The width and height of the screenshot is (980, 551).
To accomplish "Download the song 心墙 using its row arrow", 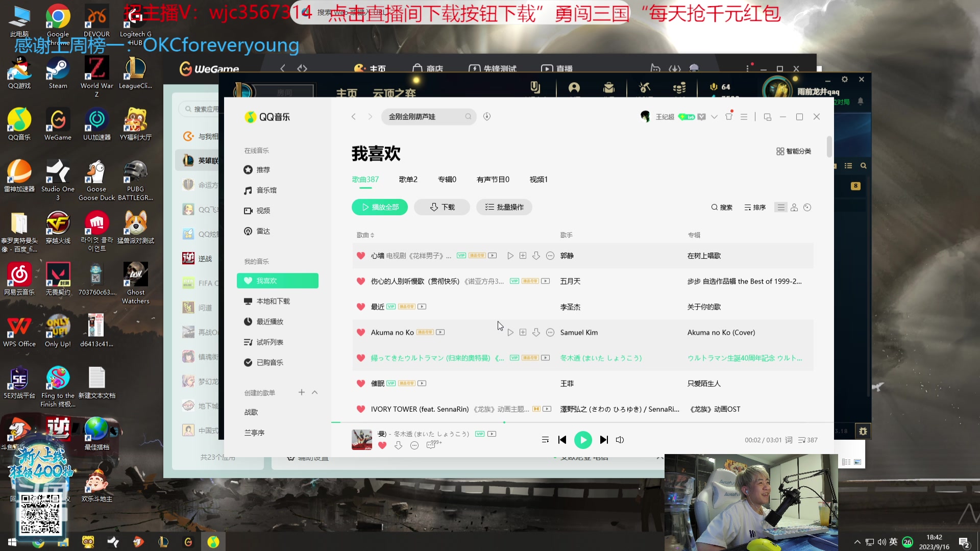I will (536, 256).
